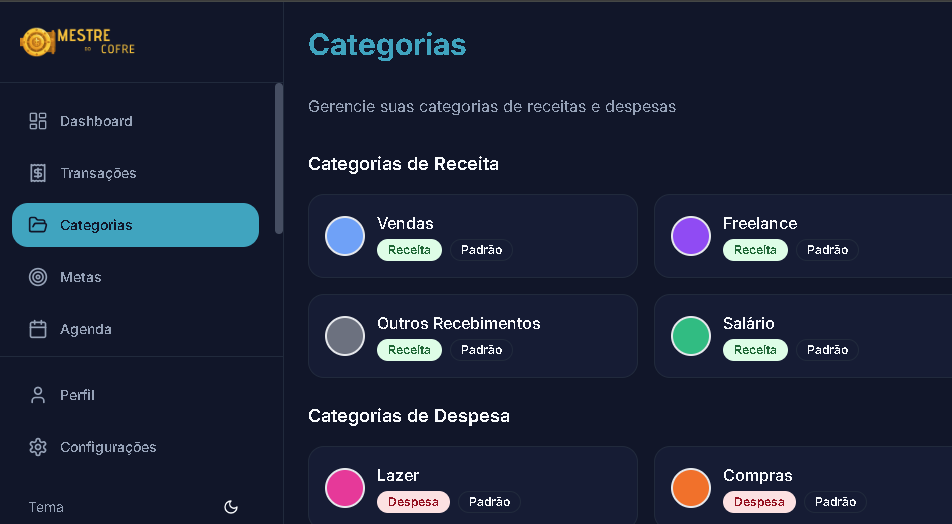Image resolution: width=952 pixels, height=524 pixels.
Task: Select the Outros Recebimentos category card
Action: [472, 336]
